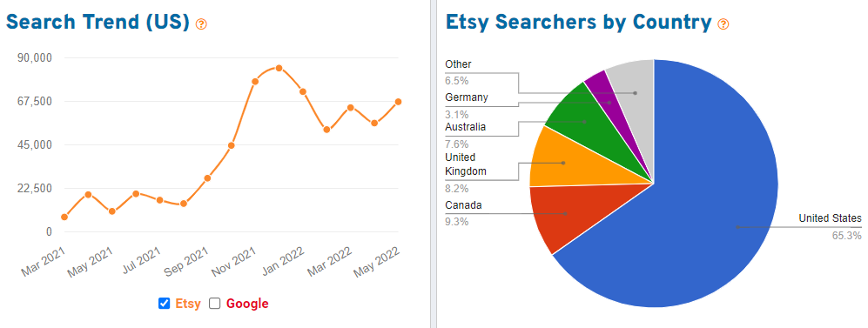The width and height of the screenshot is (868, 328).
Task: Select the Germany 3.1% label
Action: (x=467, y=106)
